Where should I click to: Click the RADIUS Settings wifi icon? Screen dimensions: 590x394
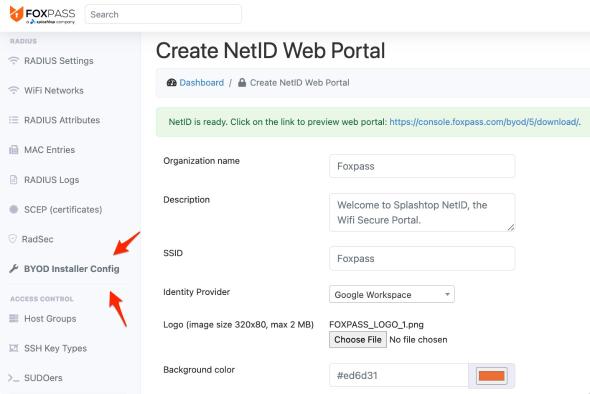14,61
